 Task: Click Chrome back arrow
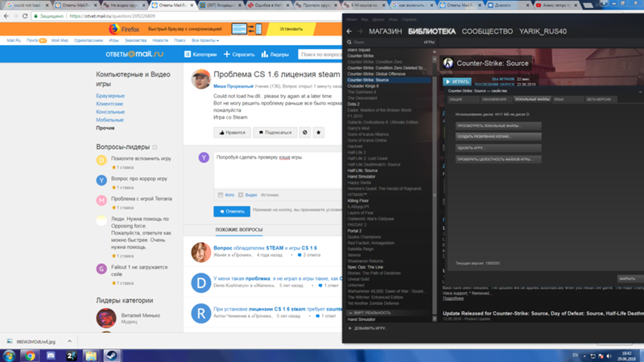(x=6, y=16)
